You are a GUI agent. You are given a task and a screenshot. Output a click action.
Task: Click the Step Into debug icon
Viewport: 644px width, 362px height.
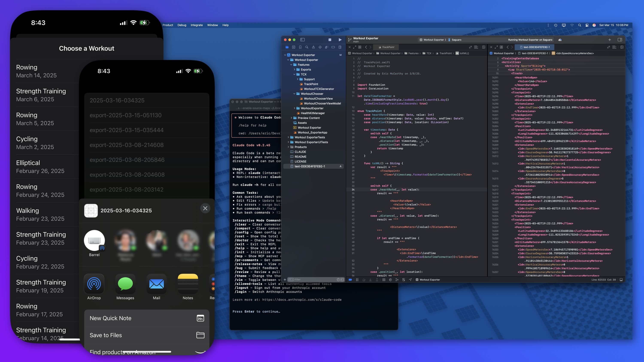370,280
